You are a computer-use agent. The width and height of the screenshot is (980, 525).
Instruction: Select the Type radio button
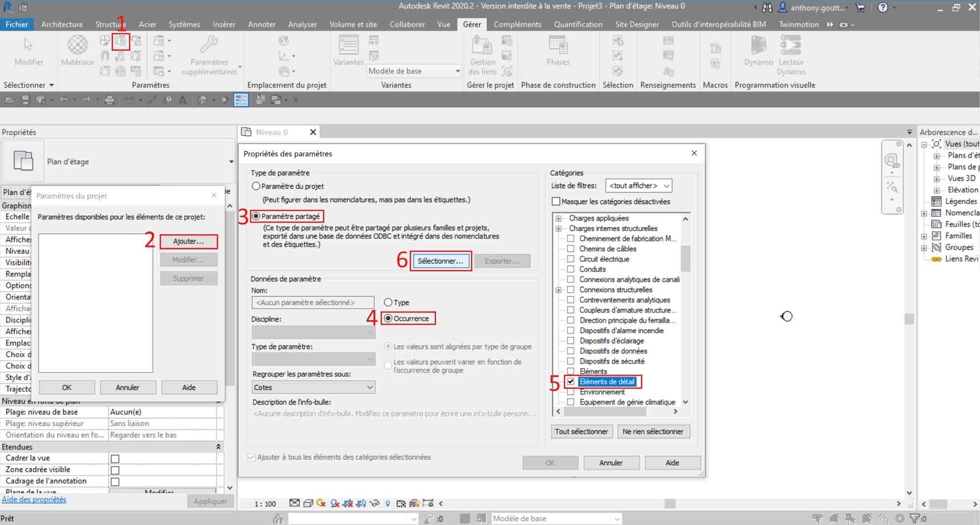pyautogui.click(x=388, y=302)
